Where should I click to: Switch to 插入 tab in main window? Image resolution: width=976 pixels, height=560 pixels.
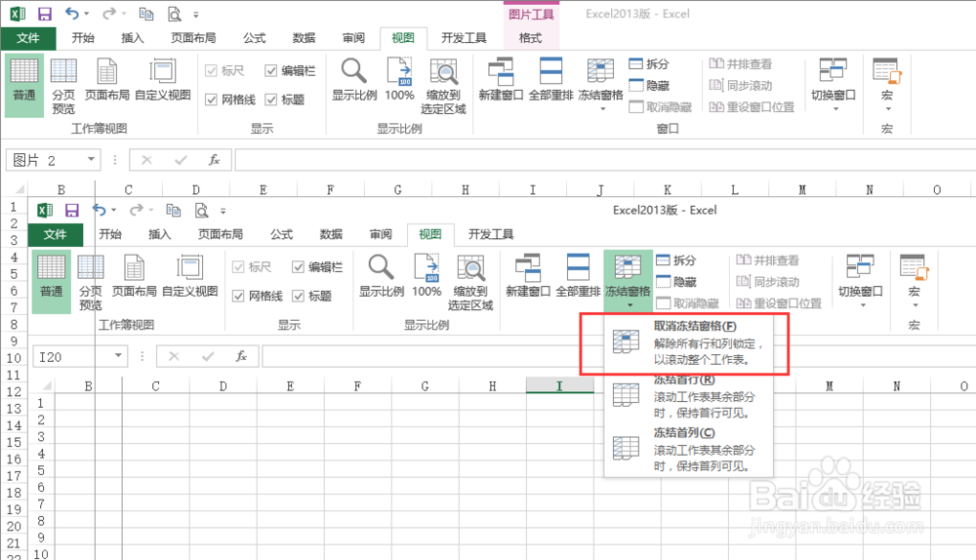coord(132,38)
